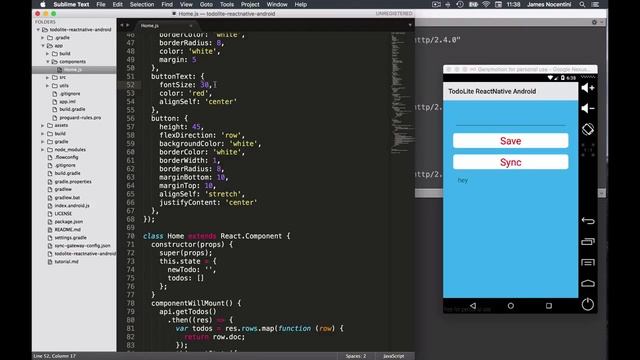Click next tab arrow in Sublime tab bar
The width and height of the screenshot is (640, 360).
click(128, 25)
